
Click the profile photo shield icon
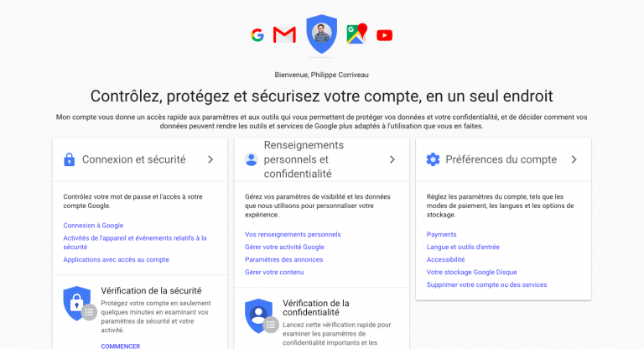coord(322,34)
